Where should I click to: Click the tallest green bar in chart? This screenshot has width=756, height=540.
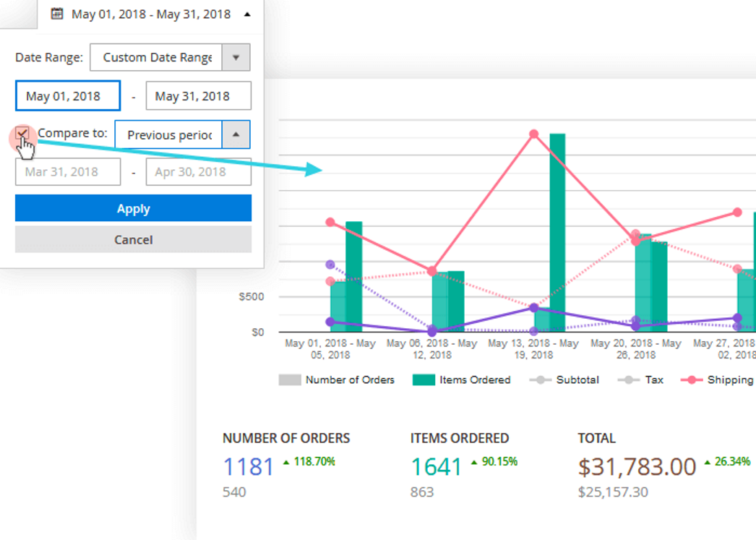[557, 231]
